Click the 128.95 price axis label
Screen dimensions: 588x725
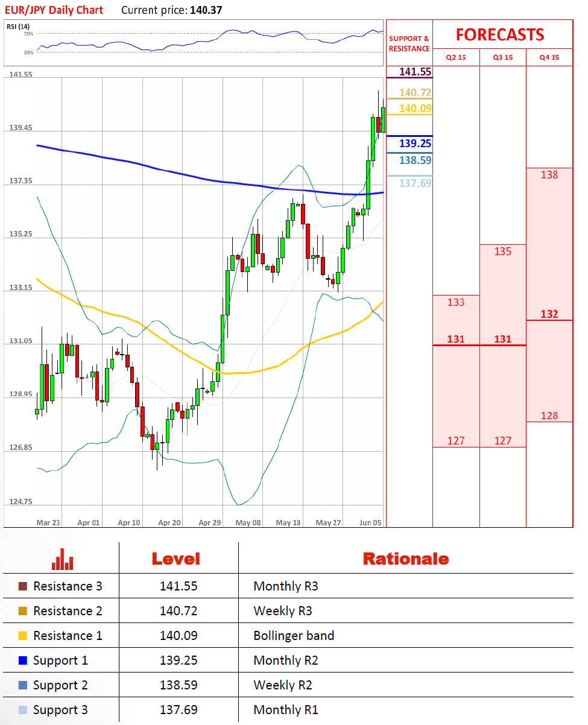(21, 394)
